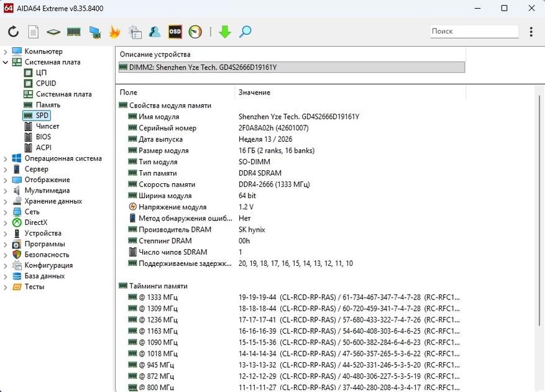Select the Дата выпуска row

coord(292,139)
